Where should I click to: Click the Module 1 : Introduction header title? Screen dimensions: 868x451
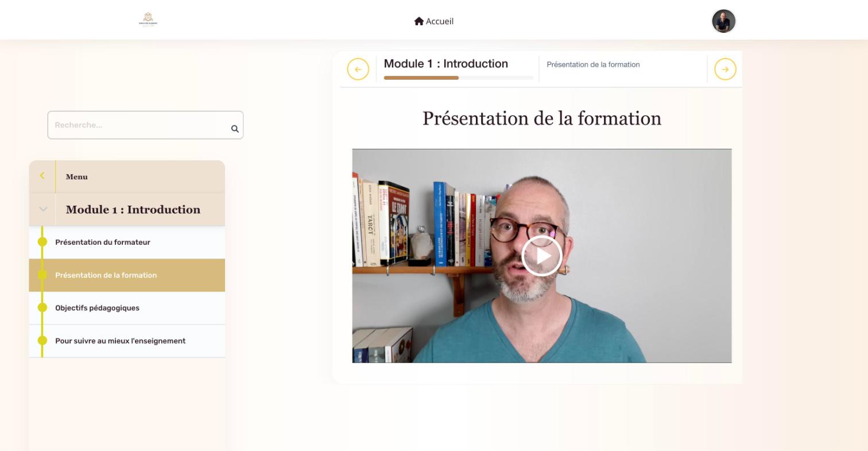pyautogui.click(x=446, y=64)
